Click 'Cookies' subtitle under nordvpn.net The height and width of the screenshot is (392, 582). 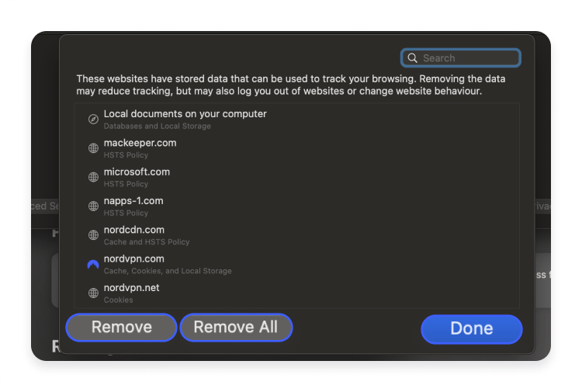point(119,300)
